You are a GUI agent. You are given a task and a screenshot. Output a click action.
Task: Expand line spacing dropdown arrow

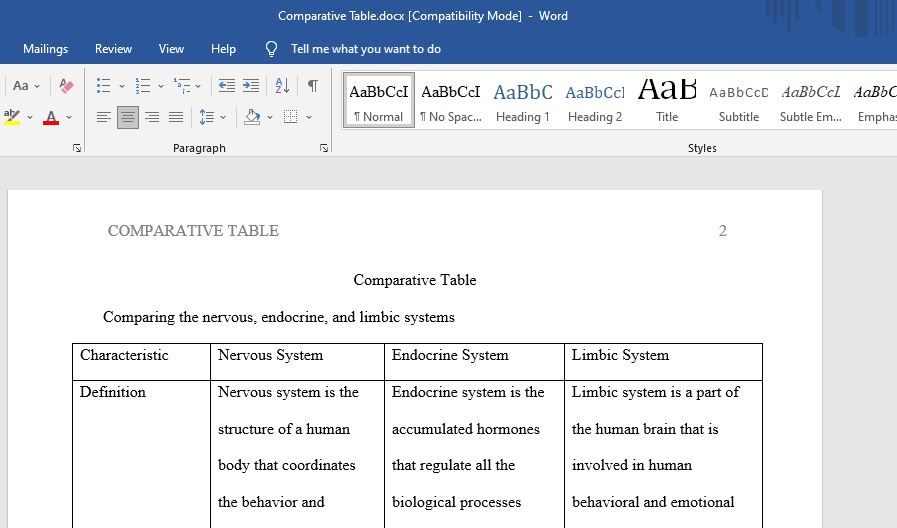pyautogui.click(x=223, y=118)
